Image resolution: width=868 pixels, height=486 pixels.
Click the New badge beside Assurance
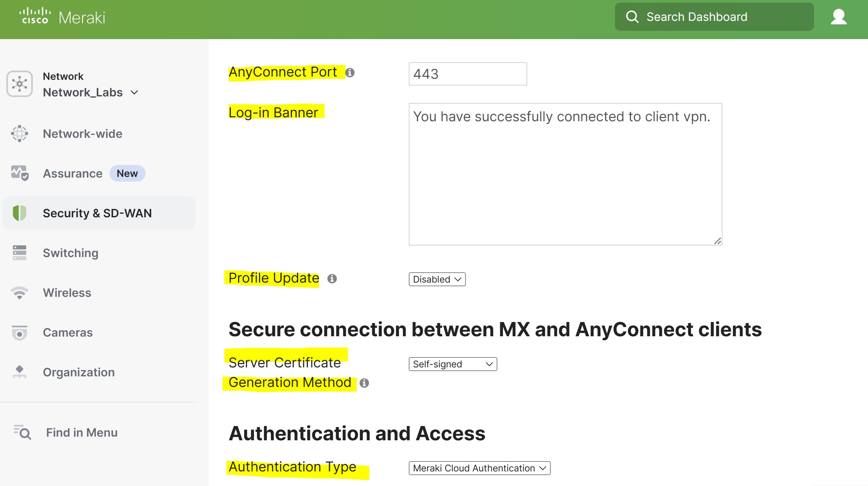click(x=127, y=173)
